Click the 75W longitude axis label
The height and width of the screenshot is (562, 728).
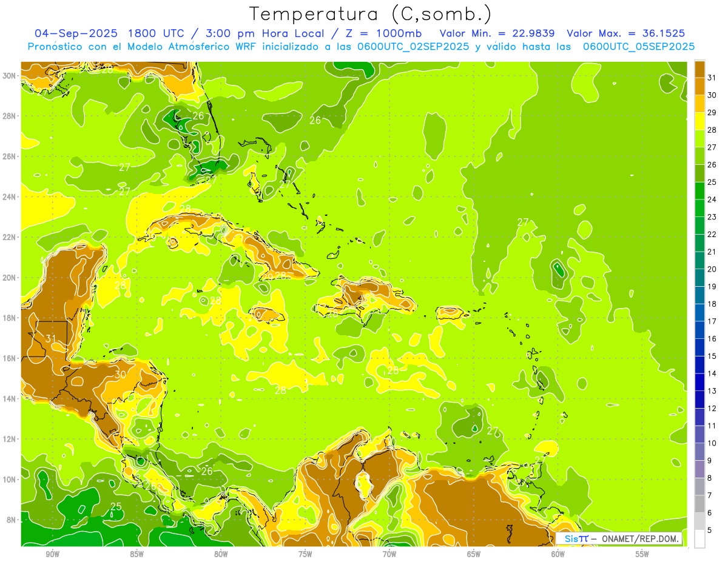click(x=305, y=554)
